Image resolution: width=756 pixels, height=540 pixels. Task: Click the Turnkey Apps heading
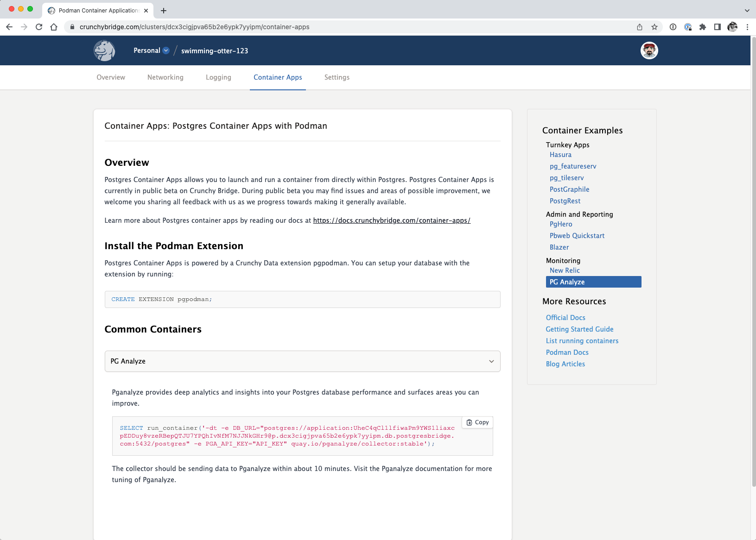(567, 145)
